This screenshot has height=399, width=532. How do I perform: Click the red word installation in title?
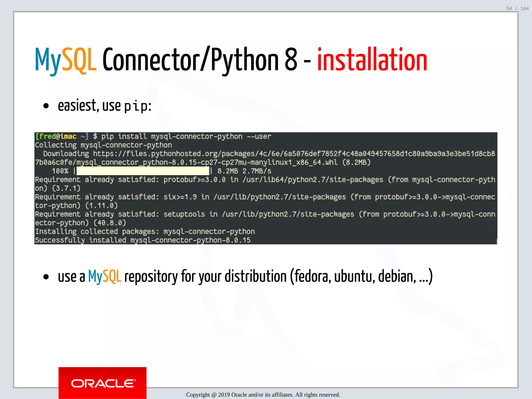(x=372, y=60)
